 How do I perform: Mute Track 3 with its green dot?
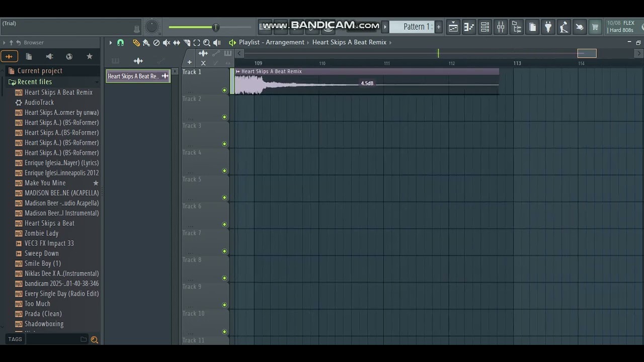pyautogui.click(x=224, y=144)
